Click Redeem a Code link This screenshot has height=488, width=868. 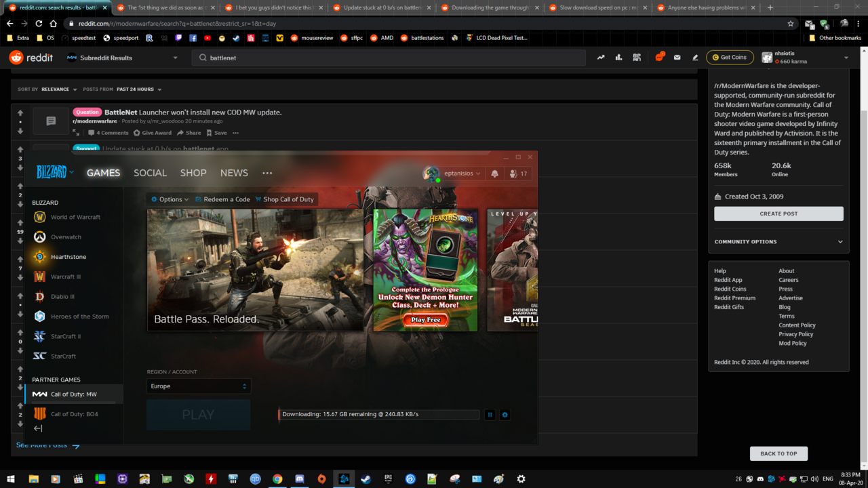pos(222,199)
